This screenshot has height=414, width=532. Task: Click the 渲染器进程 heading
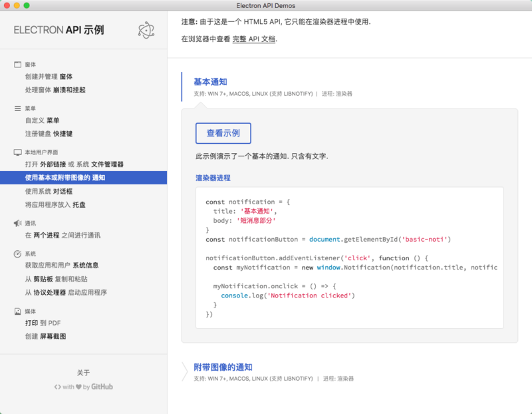click(x=213, y=178)
